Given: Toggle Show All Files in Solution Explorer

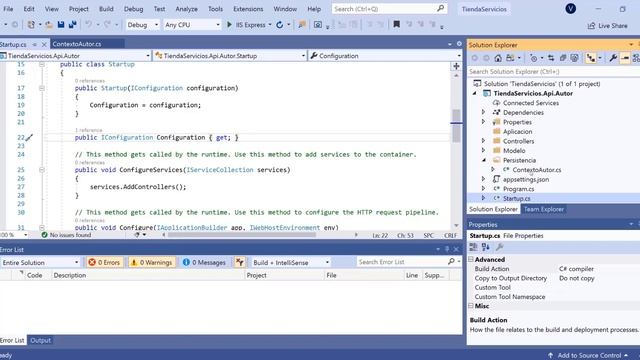Looking at the screenshot, I should tap(575, 58).
